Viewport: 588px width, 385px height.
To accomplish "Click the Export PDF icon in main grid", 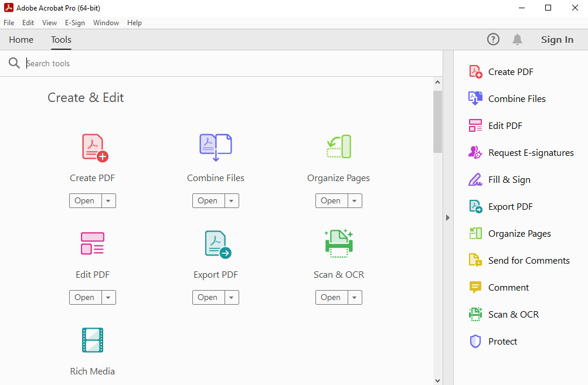I will click(x=218, y=244).
